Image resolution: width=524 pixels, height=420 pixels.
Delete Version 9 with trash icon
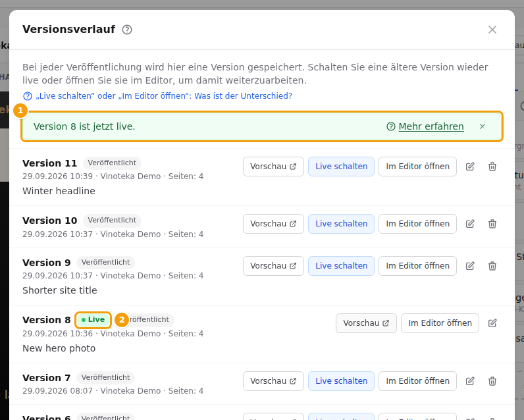492,266
